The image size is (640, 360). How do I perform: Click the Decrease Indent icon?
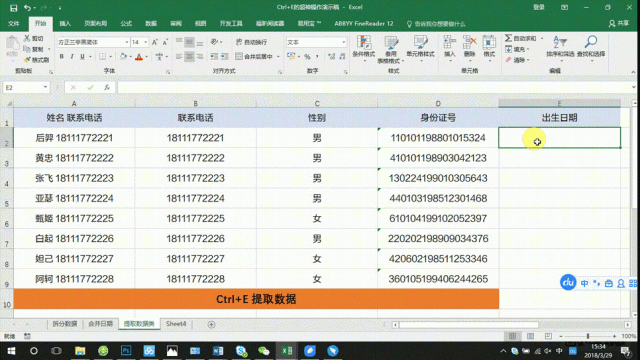pyautogui.click(x=214, y=56)
